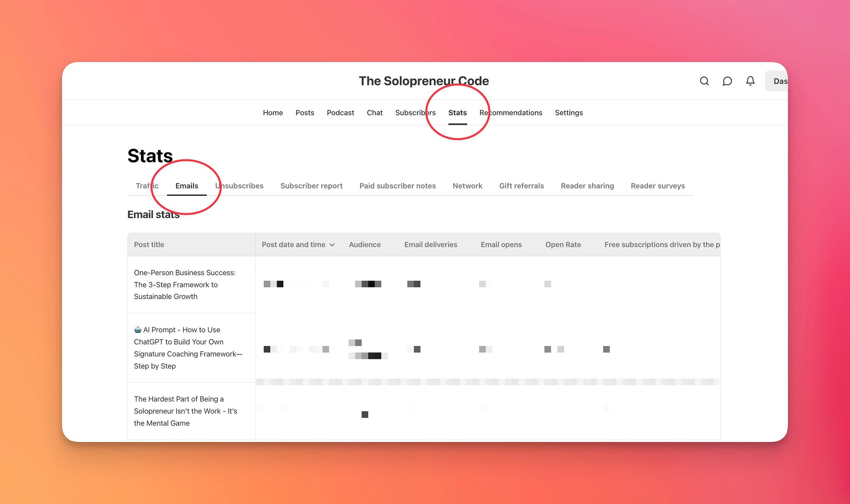This screenshot has height=504, width=850.
Task: Open the chat messages icon
Action: 727,81
